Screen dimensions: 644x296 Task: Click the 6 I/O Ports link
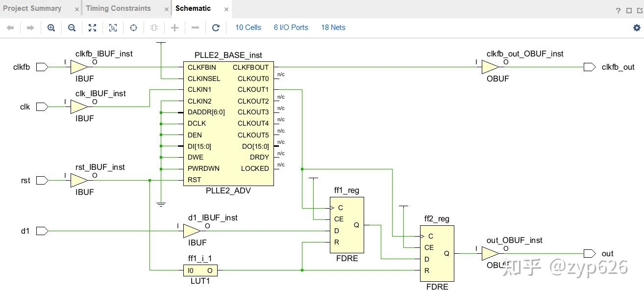291,27
